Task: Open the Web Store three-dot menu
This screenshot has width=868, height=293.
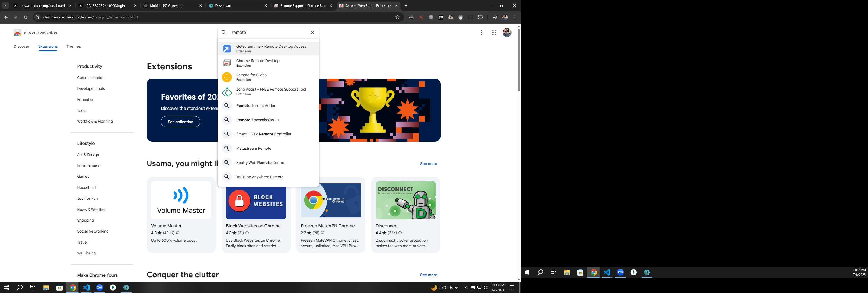Action: (x=481, y=33)
